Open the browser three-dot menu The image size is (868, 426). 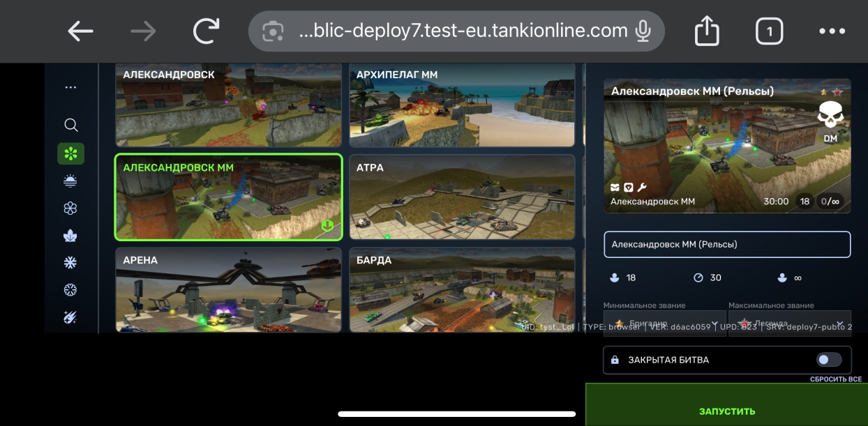pos(832,31)
